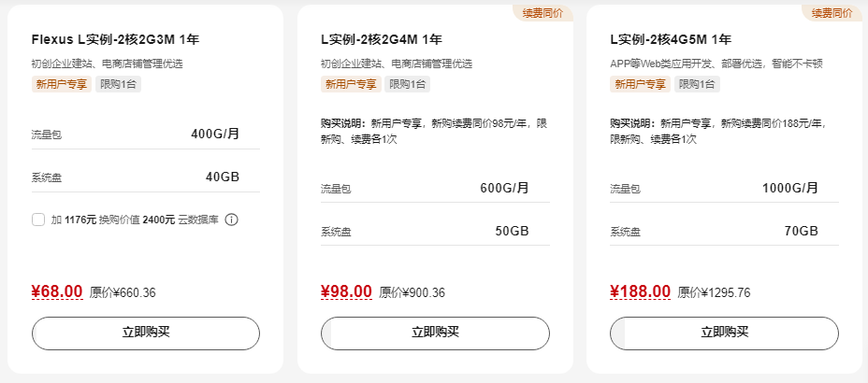868x383 pixels.
Task: Click the 1000G/月 traffic package value
Action: coord(790,188)
